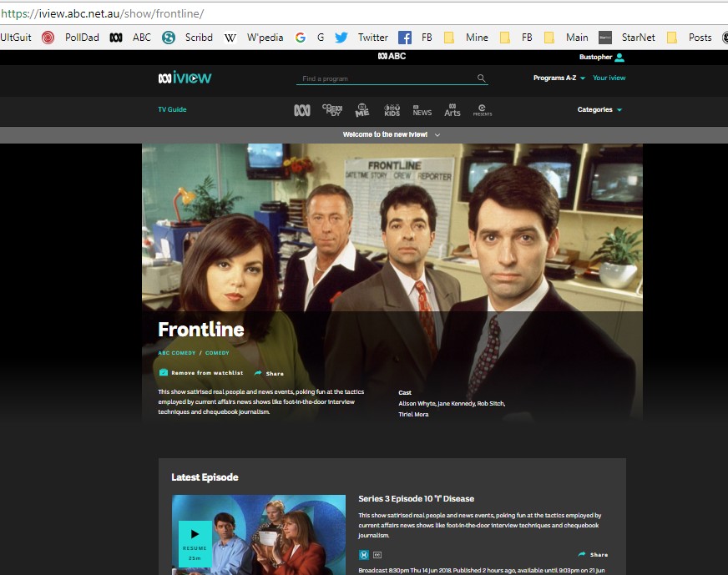Open the Posts bookmarks folder
Screen dimensions: 728x575
click(689, 38)
